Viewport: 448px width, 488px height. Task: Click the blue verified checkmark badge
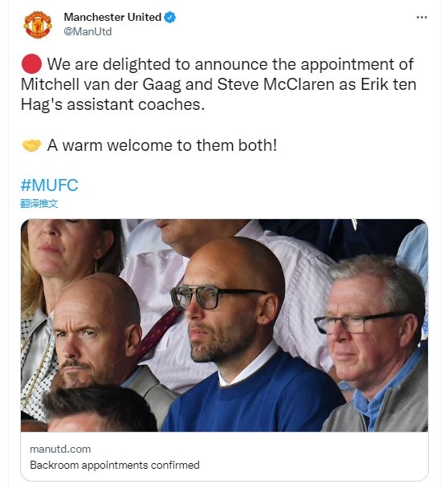click(x=169, y=17)
